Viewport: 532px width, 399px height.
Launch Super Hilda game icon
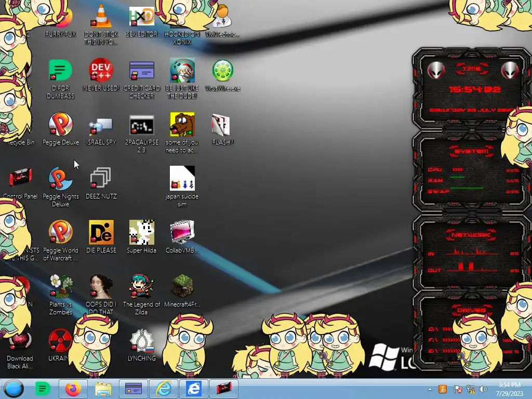coord(142,232)
